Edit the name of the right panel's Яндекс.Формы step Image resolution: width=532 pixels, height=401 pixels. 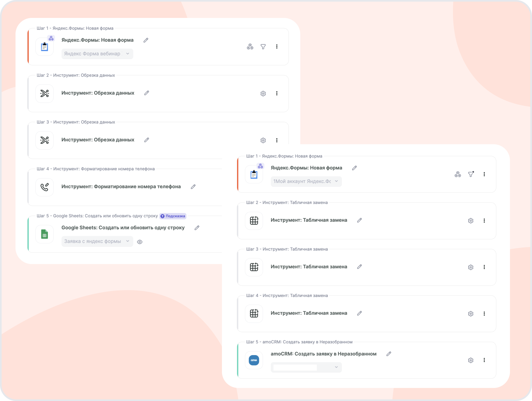pos(354,168)
